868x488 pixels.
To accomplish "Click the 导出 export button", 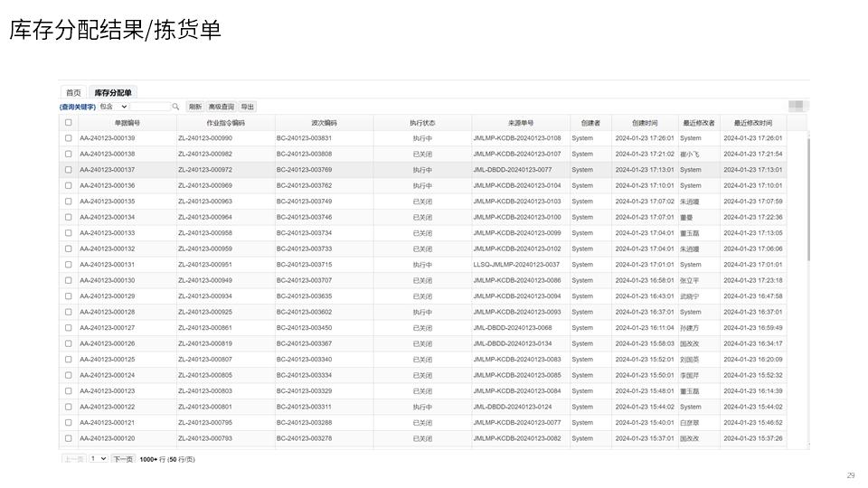I will click(247, 107).
